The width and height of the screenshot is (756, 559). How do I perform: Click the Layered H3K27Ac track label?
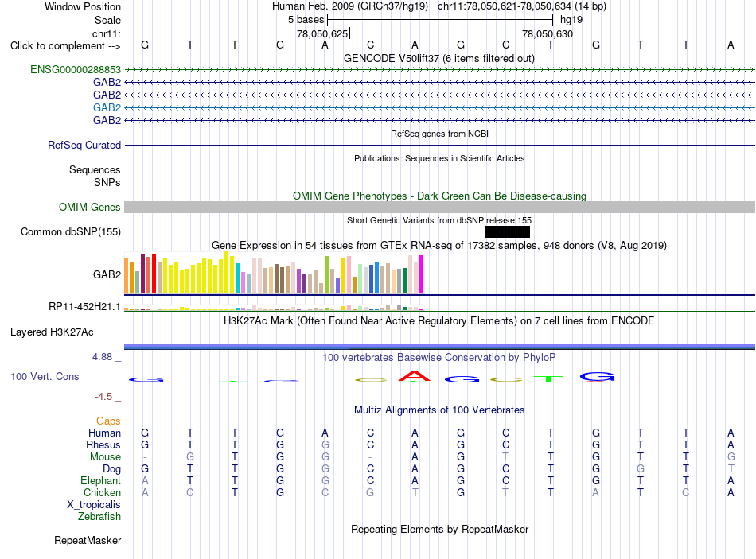(x=52, y=332)
